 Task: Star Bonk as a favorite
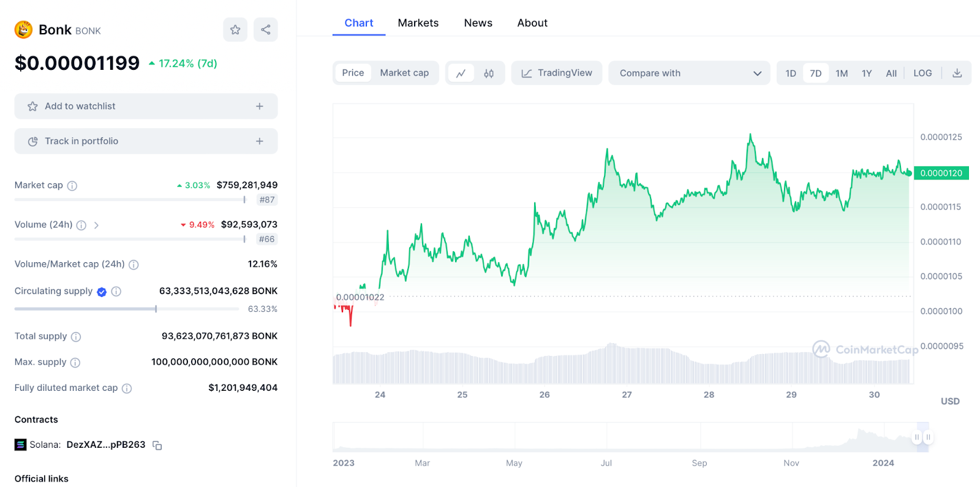[x=235, y=29]
